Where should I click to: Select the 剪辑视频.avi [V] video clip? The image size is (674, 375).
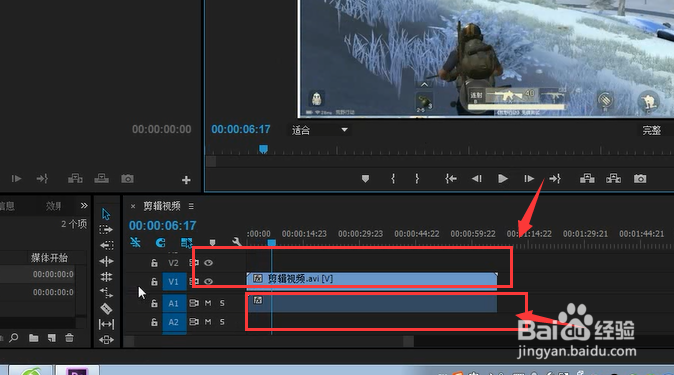click(x=372, y=280)
